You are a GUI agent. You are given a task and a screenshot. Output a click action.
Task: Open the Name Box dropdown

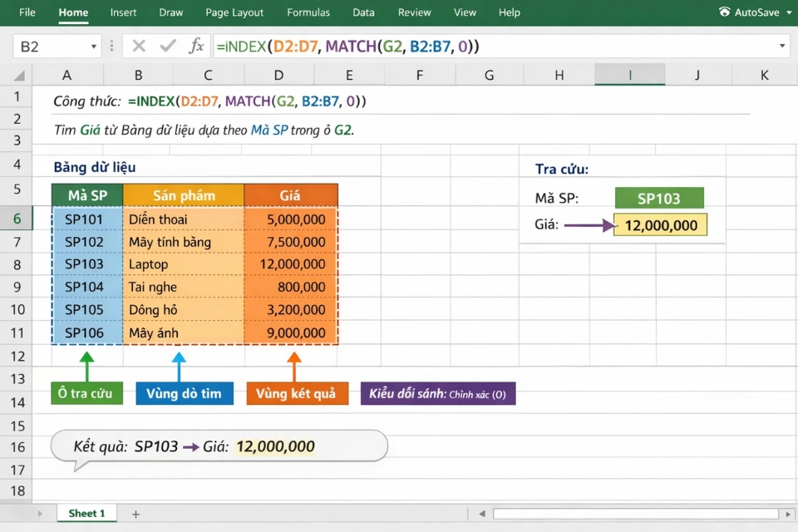tap(93, 46)
